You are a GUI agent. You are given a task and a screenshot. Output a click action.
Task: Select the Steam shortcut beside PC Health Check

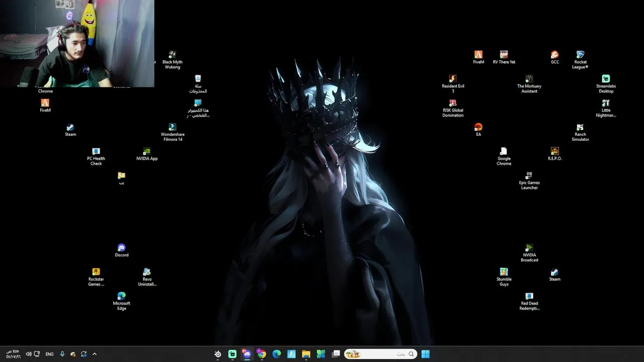click(x=70, y=130)
